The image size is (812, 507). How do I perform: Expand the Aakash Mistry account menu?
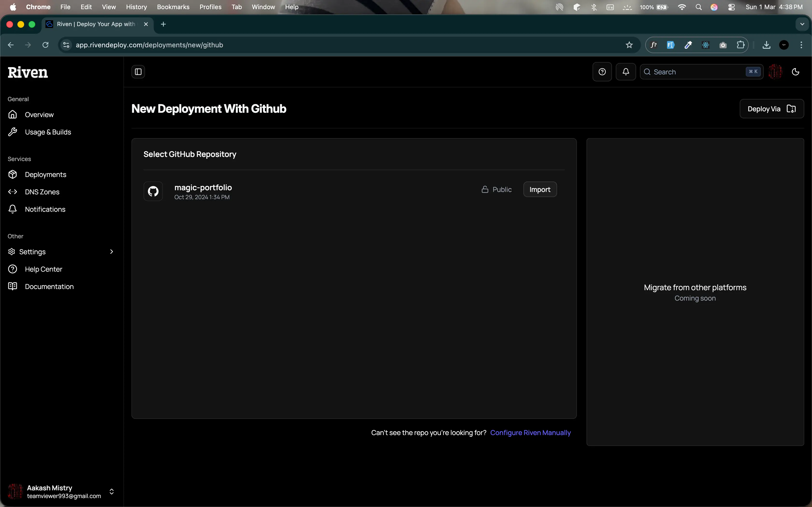coord(111,492)
